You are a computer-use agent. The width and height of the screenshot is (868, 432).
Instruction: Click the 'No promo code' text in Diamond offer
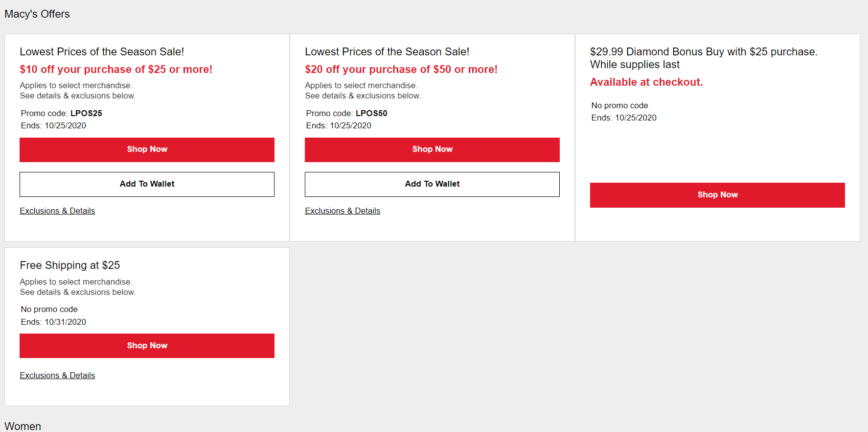point(619,105)
